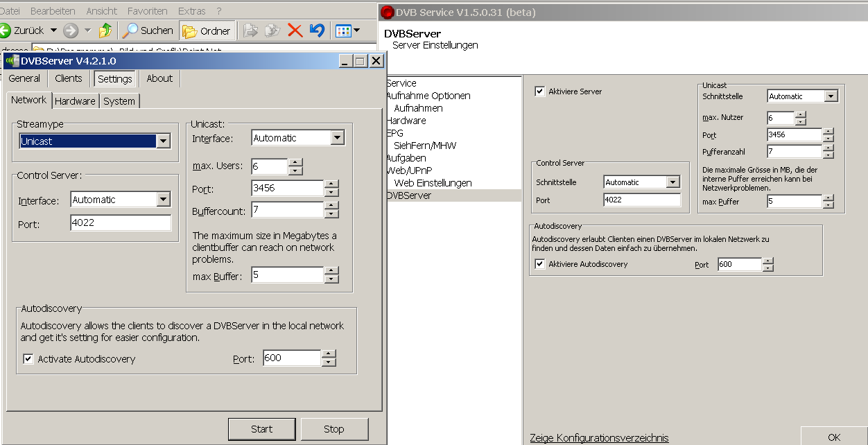Decrease Buffercount with the down arrow

tap(331, 213)
